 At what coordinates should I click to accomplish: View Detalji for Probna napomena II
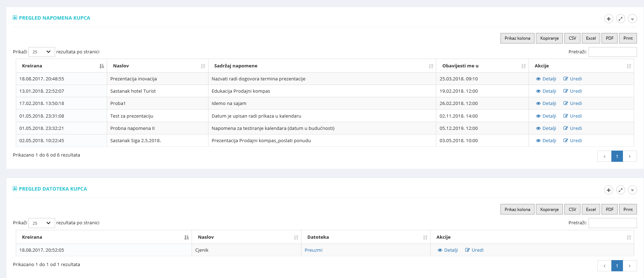[x=546, y=128]
